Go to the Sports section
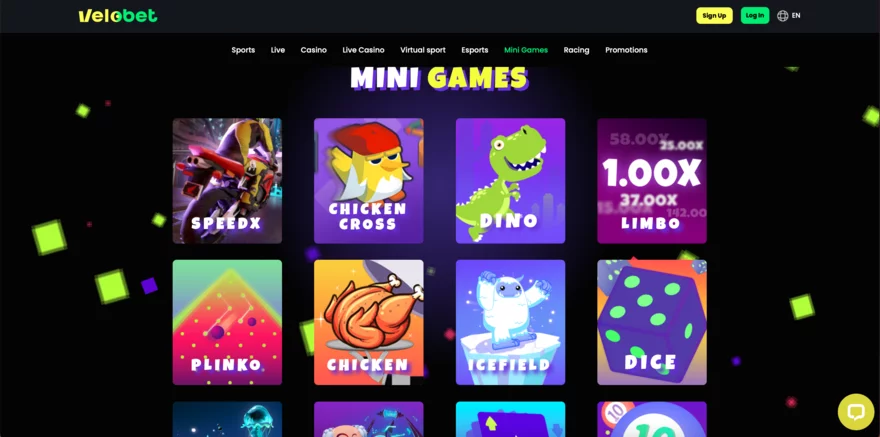Screen dimensions: 880x437 pyautogui.click(x=243, y=50)
